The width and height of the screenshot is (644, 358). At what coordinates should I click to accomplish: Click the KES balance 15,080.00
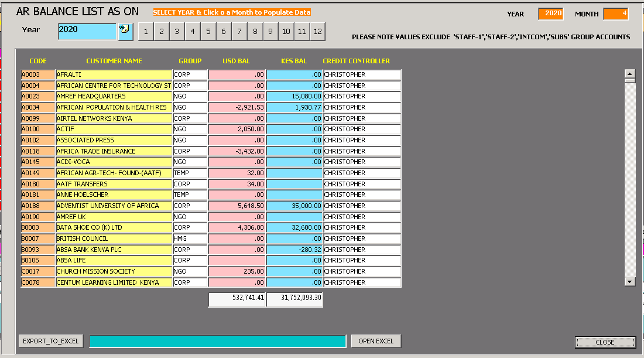click(x=294, y=96)
